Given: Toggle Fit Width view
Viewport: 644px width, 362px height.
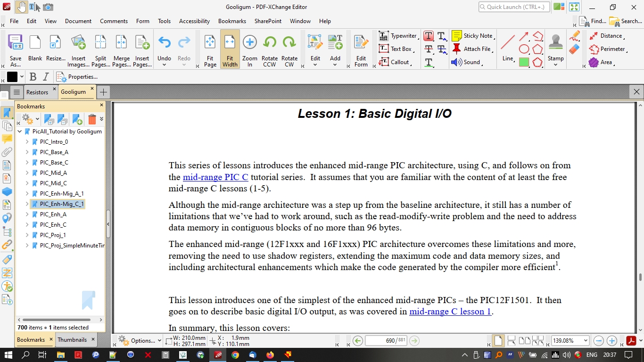Looking at the screenshot, I should [x=230, y=49].
